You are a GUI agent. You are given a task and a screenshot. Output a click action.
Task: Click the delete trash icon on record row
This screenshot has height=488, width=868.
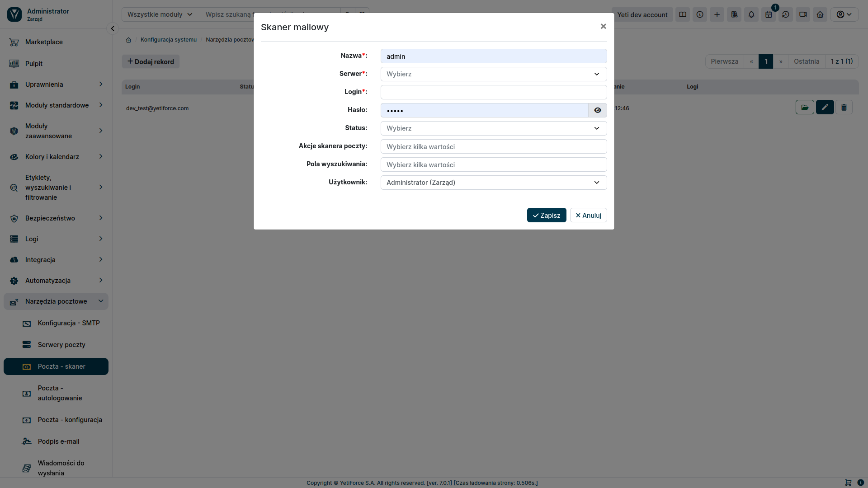[844, 107]
